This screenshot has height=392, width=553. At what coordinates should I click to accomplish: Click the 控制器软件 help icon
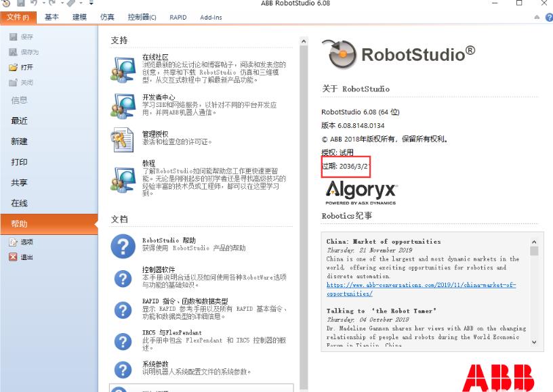123,279
